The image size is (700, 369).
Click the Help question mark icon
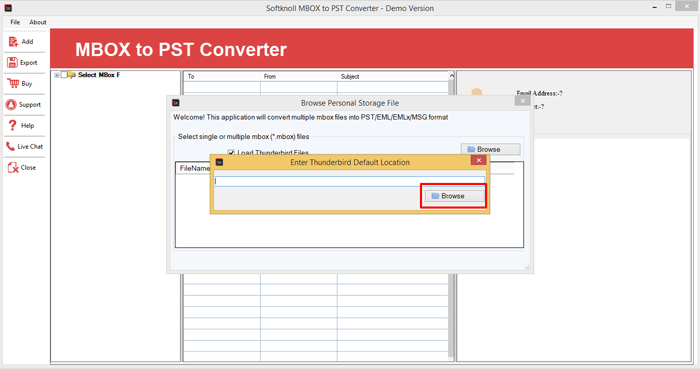click(12, 125)
